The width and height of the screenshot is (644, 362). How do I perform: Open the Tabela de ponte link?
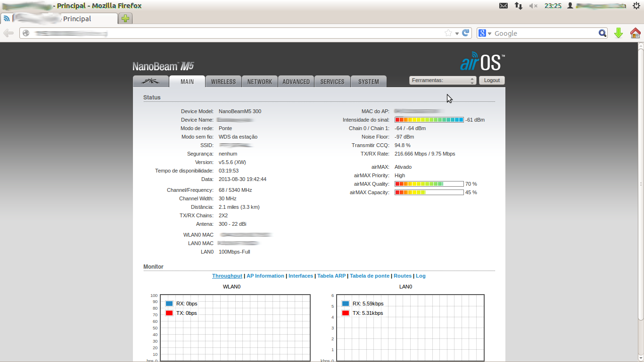pos(370,276)
